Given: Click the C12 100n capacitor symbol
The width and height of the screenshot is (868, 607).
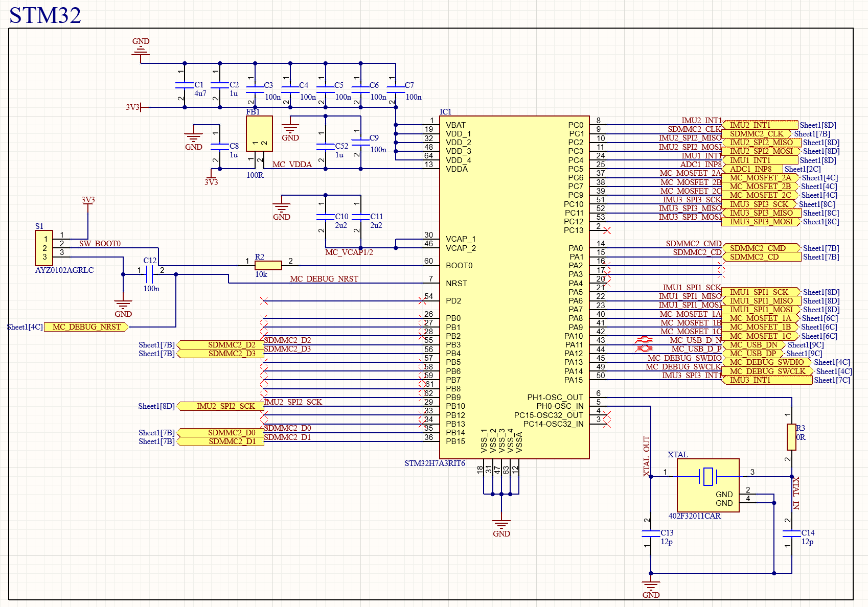Looking at the screenshot, I should pyautogui.click(x=149, y=275).
